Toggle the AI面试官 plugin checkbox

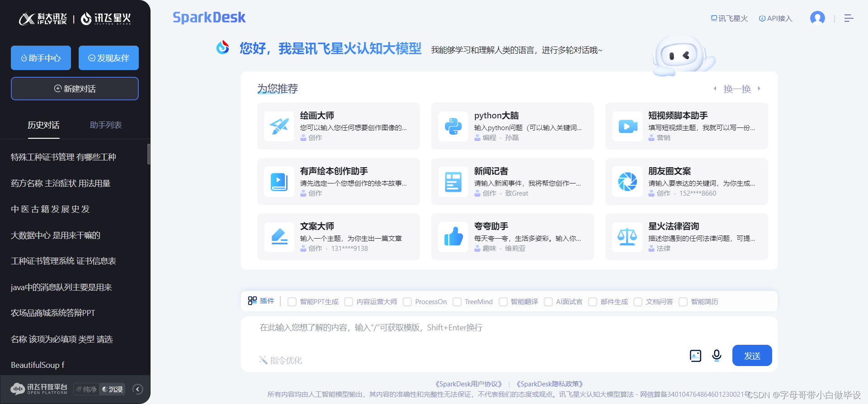(x=548, y=302)
